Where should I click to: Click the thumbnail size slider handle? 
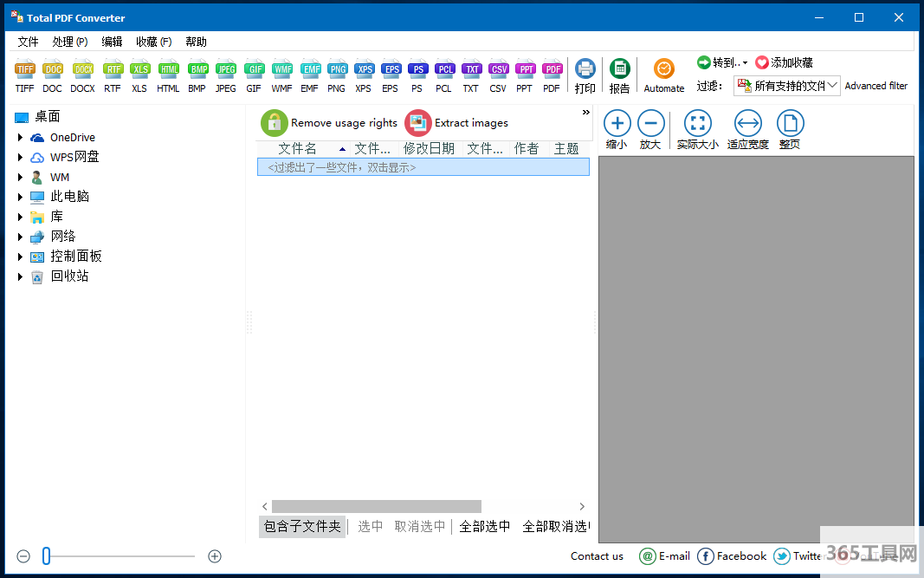(47, 556)
